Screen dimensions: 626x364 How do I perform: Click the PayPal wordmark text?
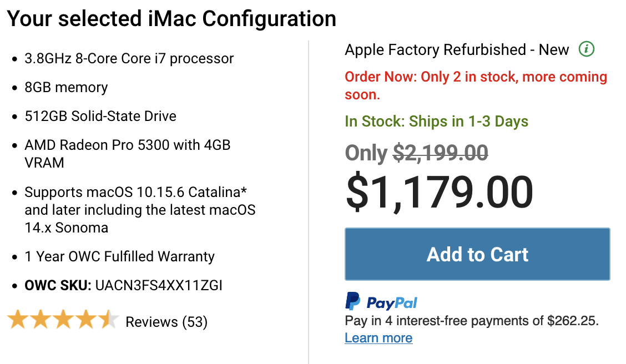point(392,303)
